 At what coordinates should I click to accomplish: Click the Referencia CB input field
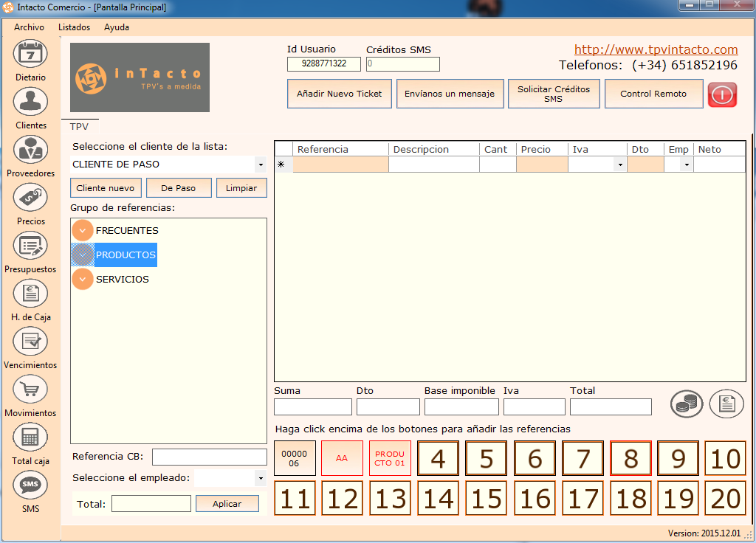209,457
